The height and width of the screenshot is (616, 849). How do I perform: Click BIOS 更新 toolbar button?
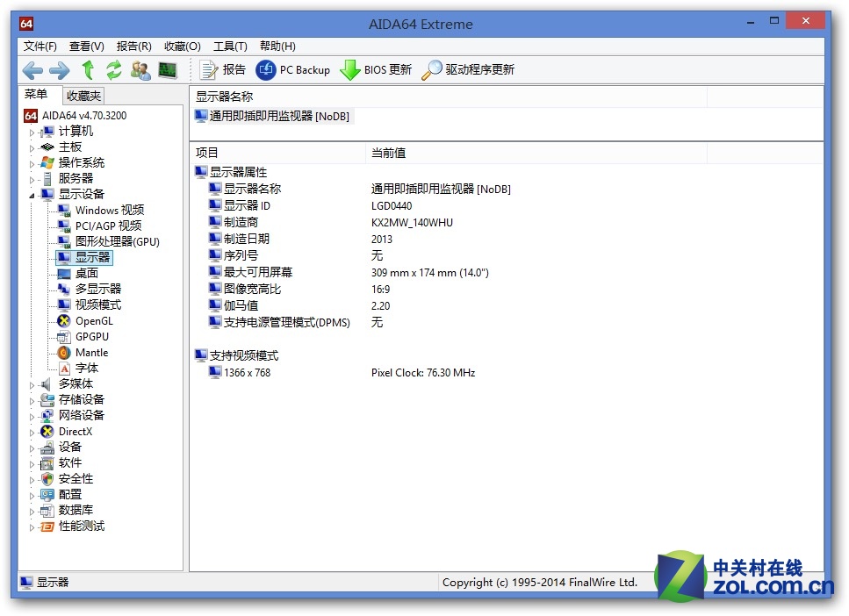point(376,70)
